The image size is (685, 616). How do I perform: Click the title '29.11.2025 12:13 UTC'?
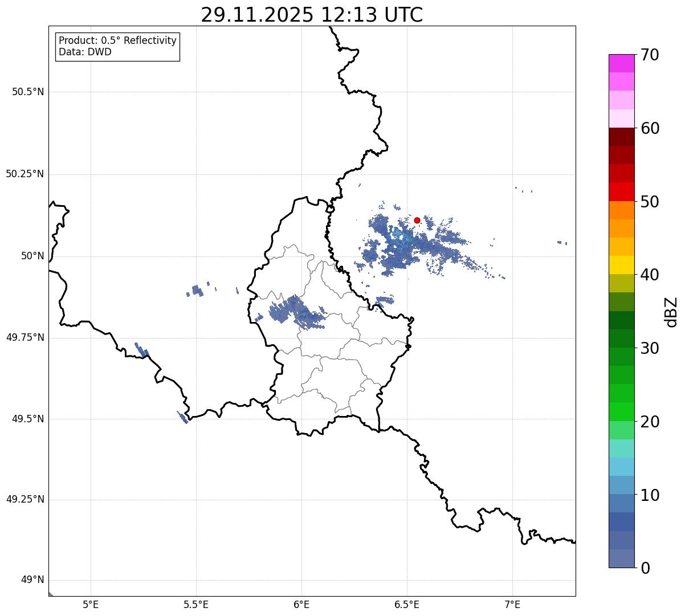(x=312, y=15)
